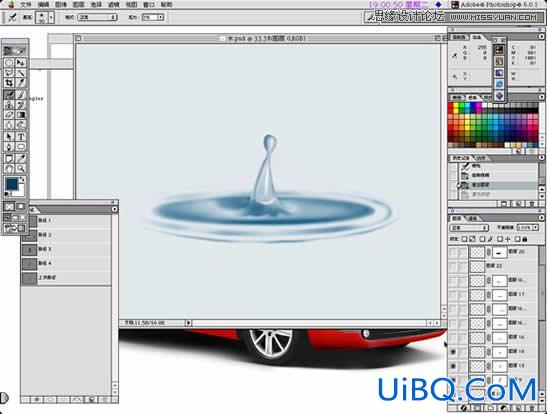547x414 pixels.
Task: Open Layers palette flyout menu arrow
Action: click(x=541, y=218)
